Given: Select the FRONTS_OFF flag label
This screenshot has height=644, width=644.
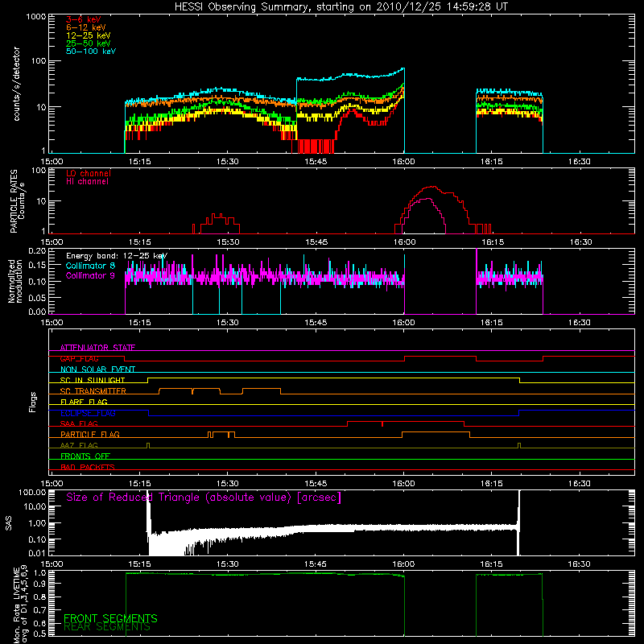Looking at the screenshot, I should click(x=85, y=456).
